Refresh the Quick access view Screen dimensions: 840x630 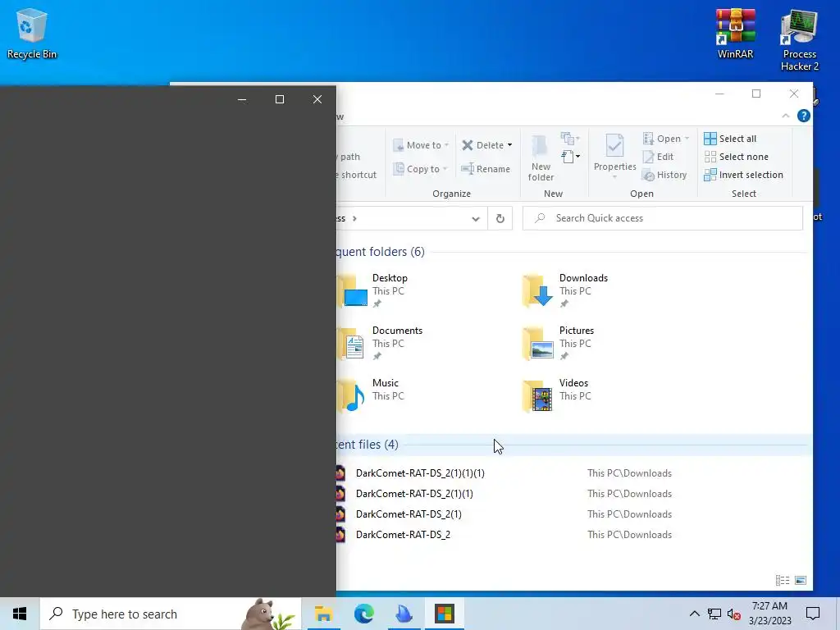(x=500, y=218)
